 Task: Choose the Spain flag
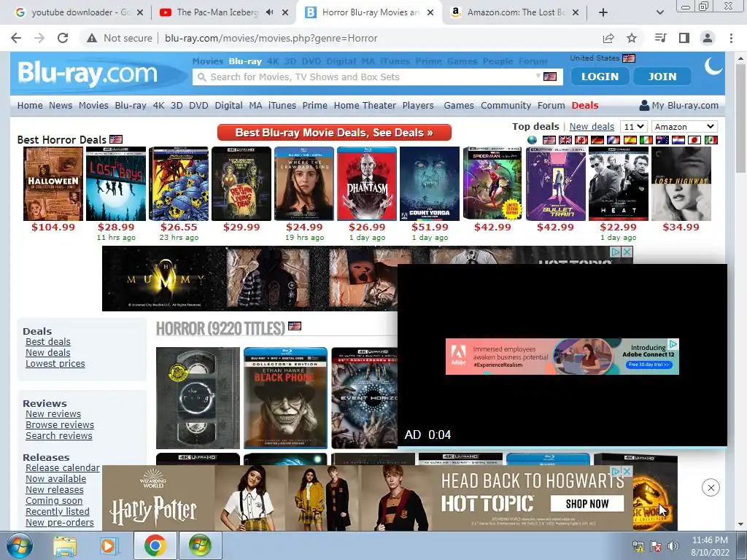[630, 140]
